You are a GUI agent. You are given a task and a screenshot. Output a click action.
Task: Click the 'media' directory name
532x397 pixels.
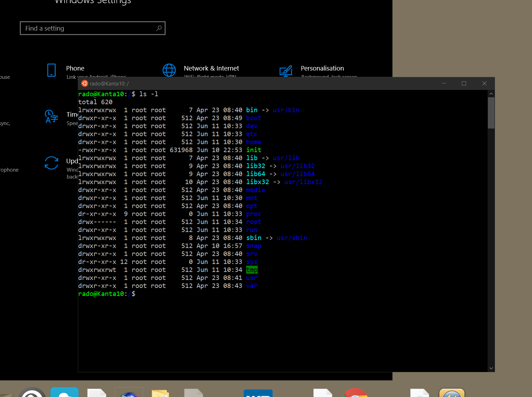(256, 190)
